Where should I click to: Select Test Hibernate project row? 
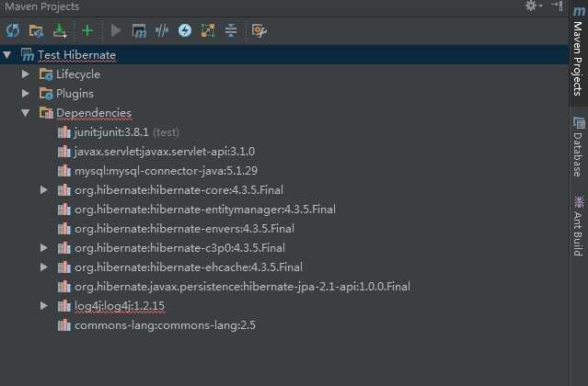point(284,55)
